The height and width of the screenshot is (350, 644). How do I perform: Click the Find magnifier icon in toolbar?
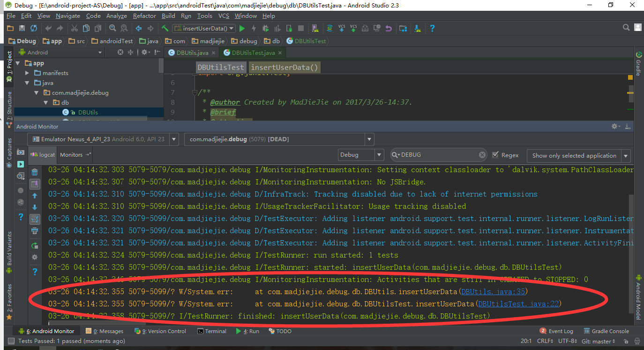tap(112, 28)
